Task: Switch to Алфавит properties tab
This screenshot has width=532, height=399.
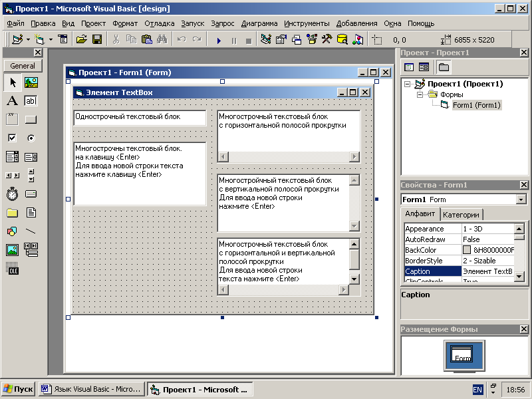Action: (x=420, y=213)
